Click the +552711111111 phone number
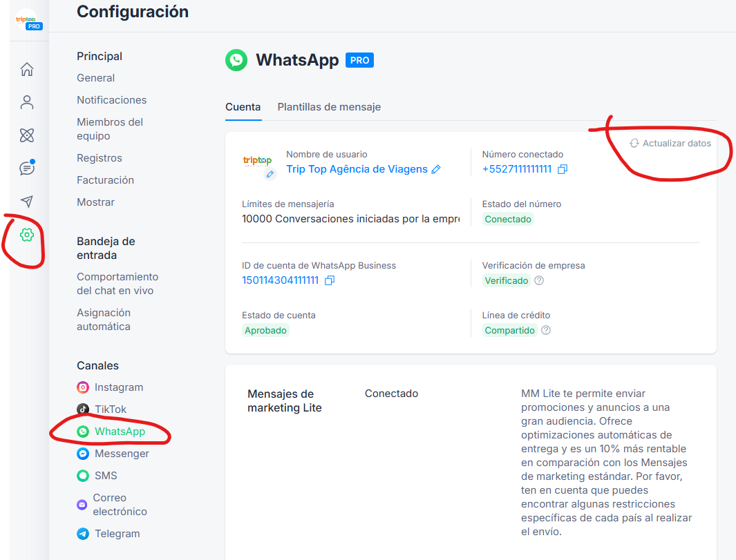This screenshot has width=736, height=560. click(517, 169)
